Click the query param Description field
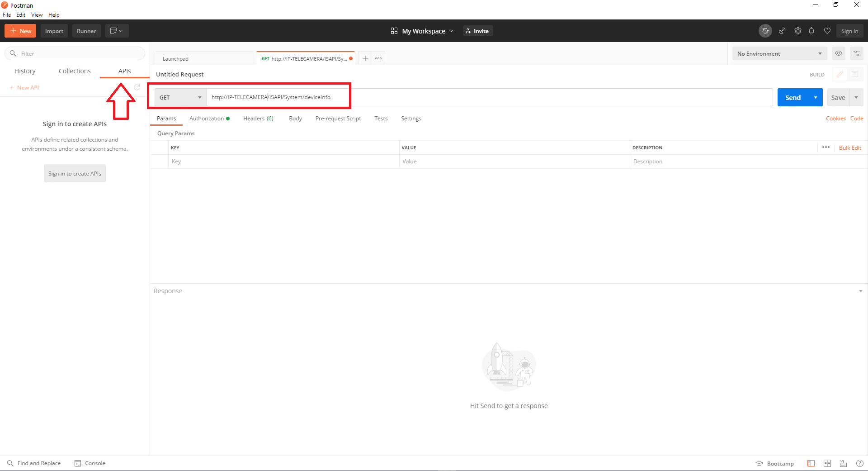The image size is (868, 471). tap(749, 162)
